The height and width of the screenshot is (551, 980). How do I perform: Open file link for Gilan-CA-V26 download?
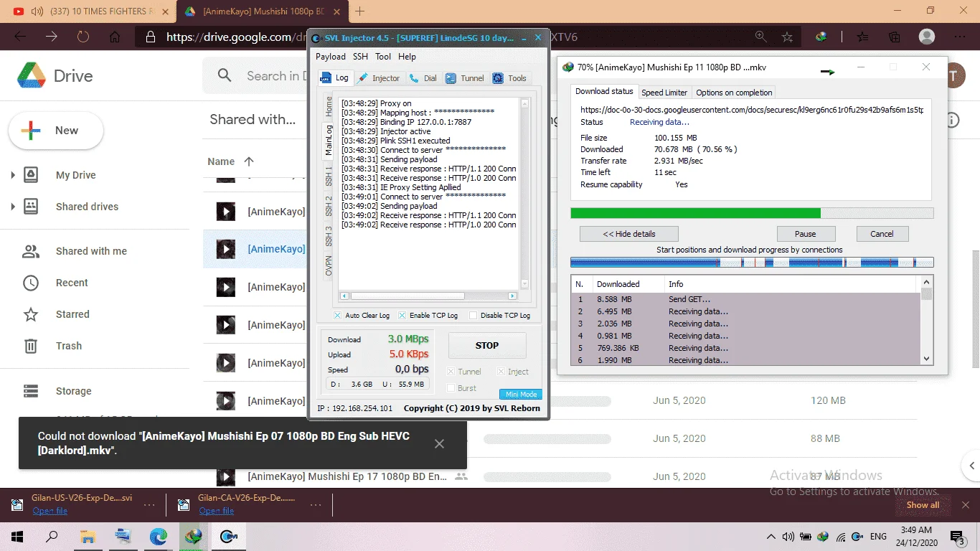point(217,511)
